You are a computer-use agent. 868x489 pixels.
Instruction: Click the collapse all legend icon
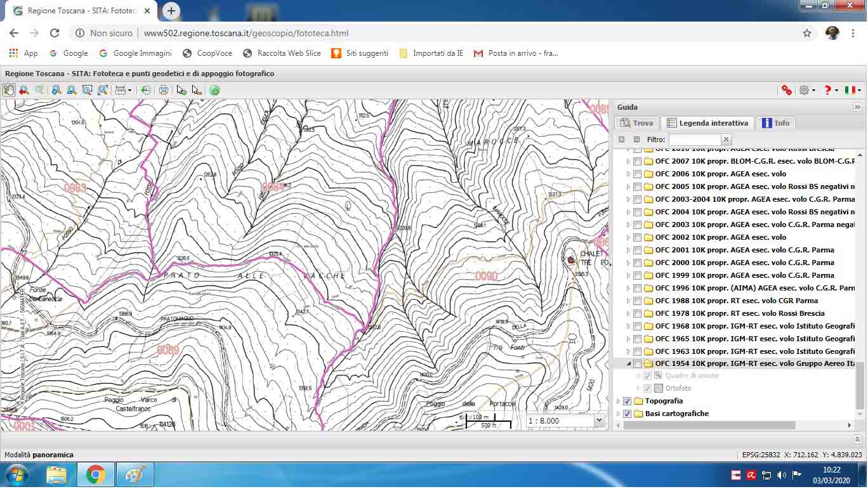click(636, 140)
